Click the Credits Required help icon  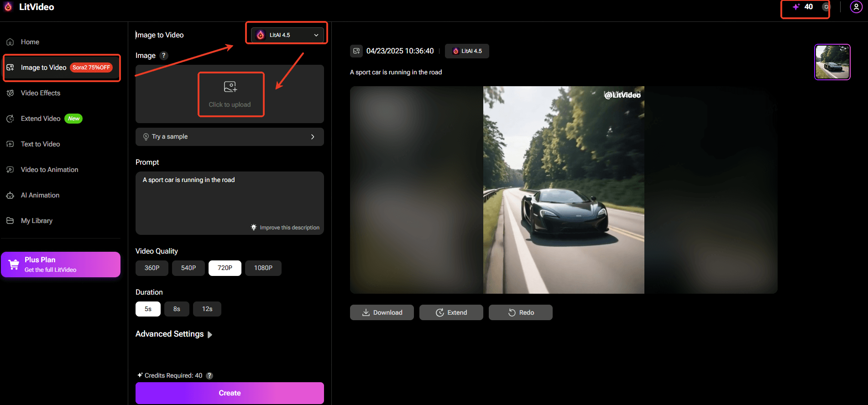[x=209, y=376]
